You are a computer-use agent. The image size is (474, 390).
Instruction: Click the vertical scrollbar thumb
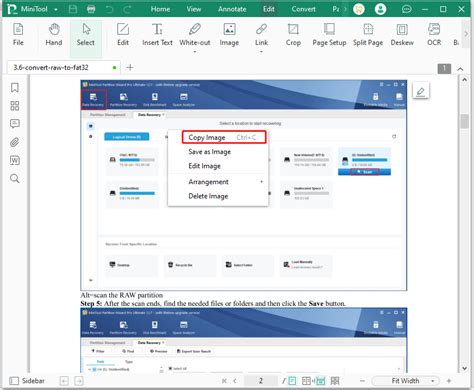465,121
